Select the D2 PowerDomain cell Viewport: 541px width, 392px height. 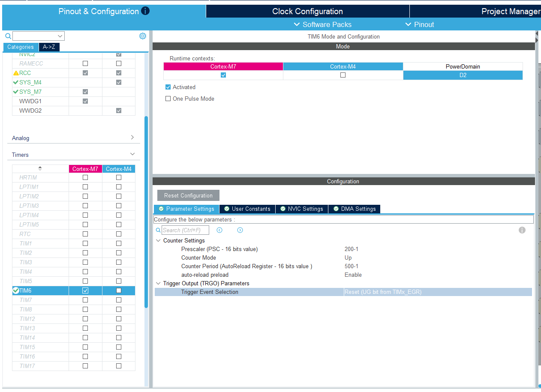pos(463,75)
